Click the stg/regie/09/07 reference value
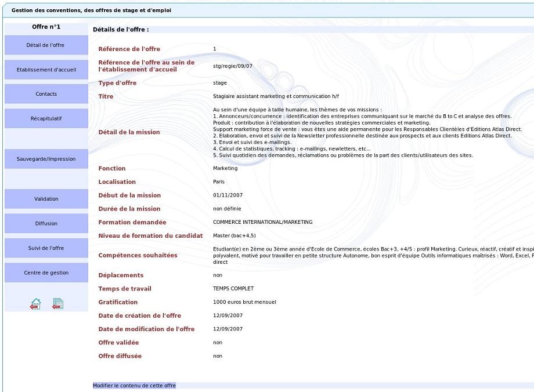Image resolution: width=534 pixels, height=392 pixels. pos(233,66)
